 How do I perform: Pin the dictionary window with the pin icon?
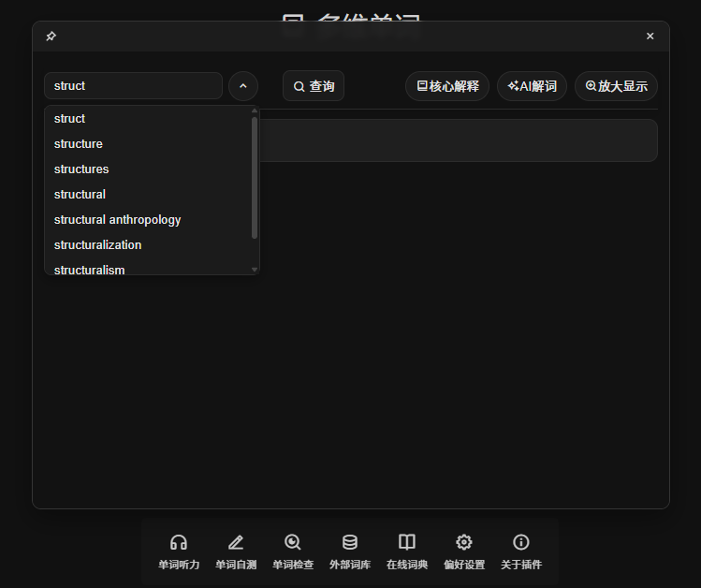(x=51, y=37)
